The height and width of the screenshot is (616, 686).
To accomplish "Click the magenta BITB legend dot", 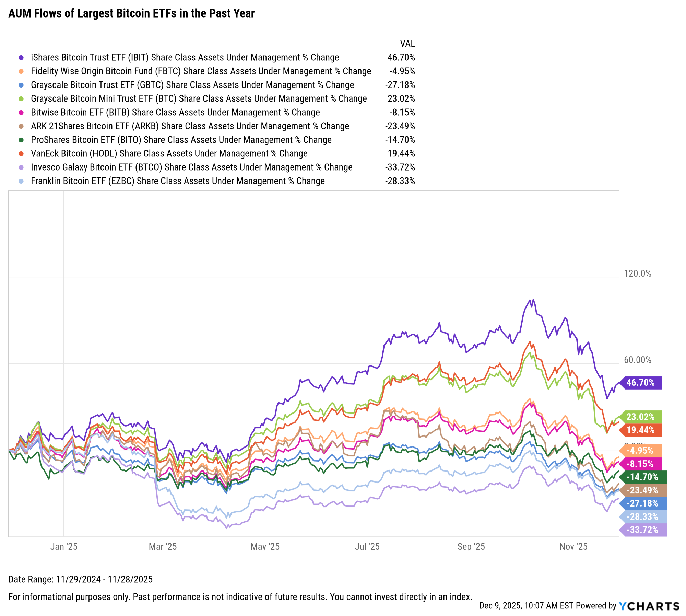I will [x=21, y=113].
